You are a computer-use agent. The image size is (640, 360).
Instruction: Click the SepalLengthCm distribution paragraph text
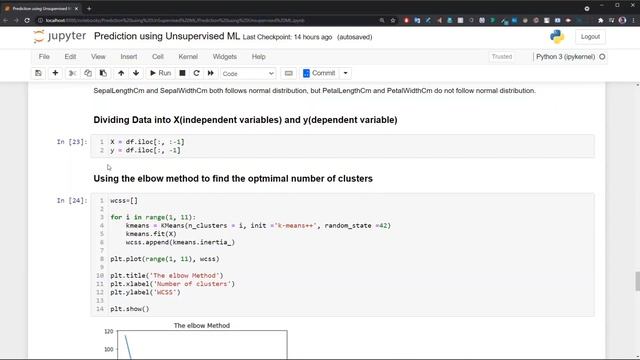(314, 91)
